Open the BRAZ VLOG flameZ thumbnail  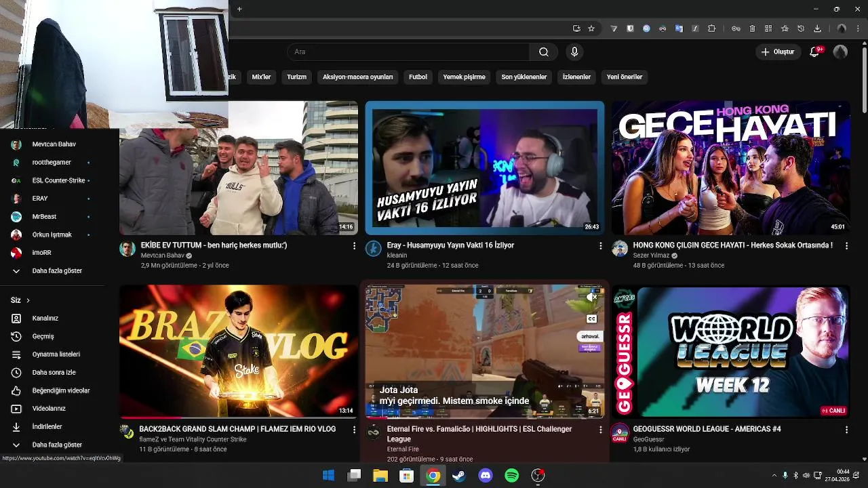pyautogui.click(x=239, y=351)
